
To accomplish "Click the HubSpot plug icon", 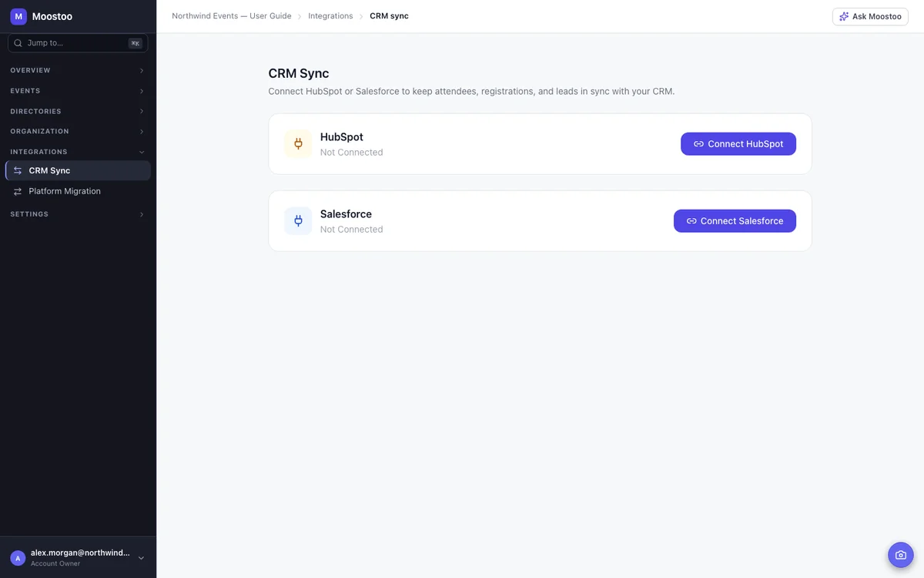I will click(298, 144).
